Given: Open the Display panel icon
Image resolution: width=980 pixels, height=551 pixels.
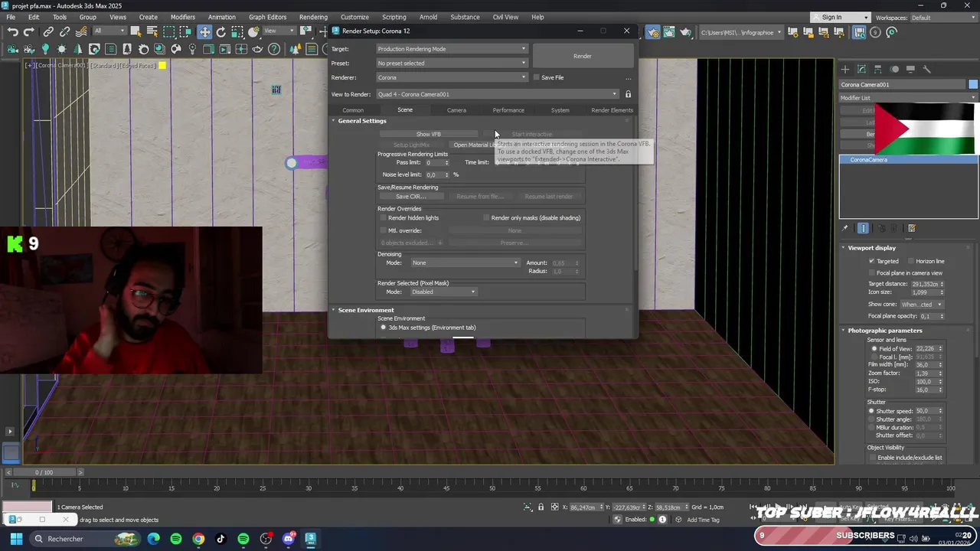Looking at the screenshot, I should point(910,70).
